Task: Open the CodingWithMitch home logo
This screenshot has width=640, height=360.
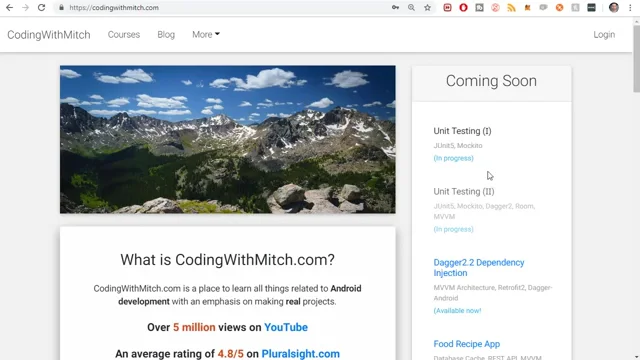Action: tap(49, 35)
